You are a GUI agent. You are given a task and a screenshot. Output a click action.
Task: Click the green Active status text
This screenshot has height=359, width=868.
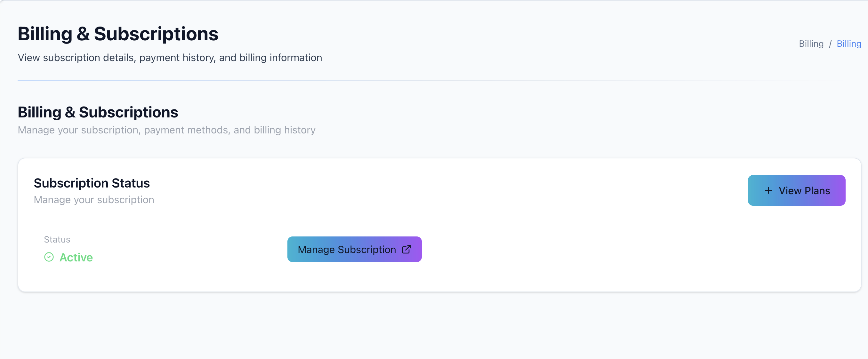(76, 257)
